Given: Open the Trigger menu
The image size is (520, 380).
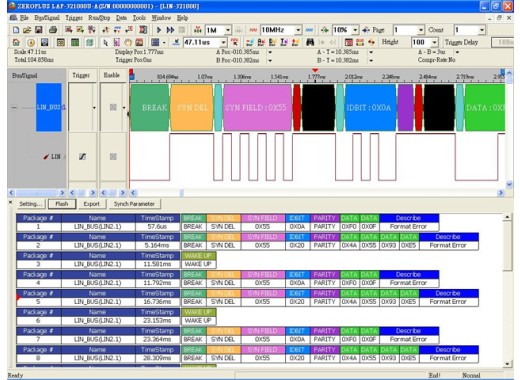Looking at the screenshot, I should (x=74, y=18).
